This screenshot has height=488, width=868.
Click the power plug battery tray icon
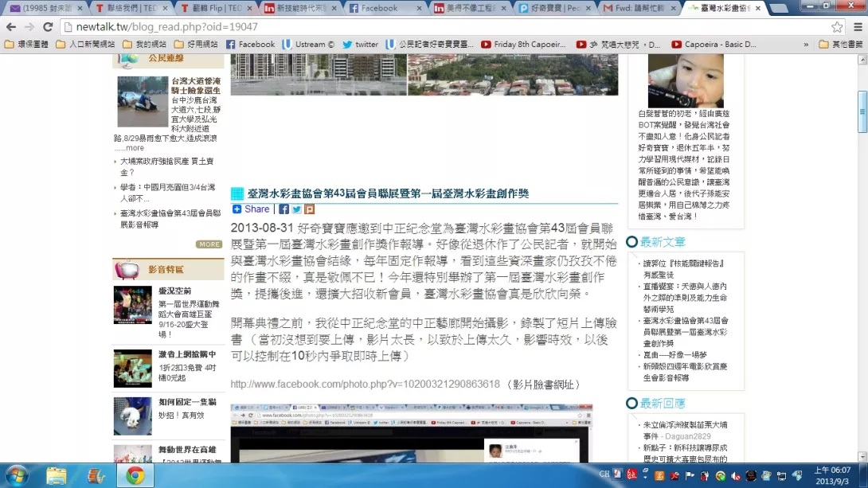tap(705, 475)
